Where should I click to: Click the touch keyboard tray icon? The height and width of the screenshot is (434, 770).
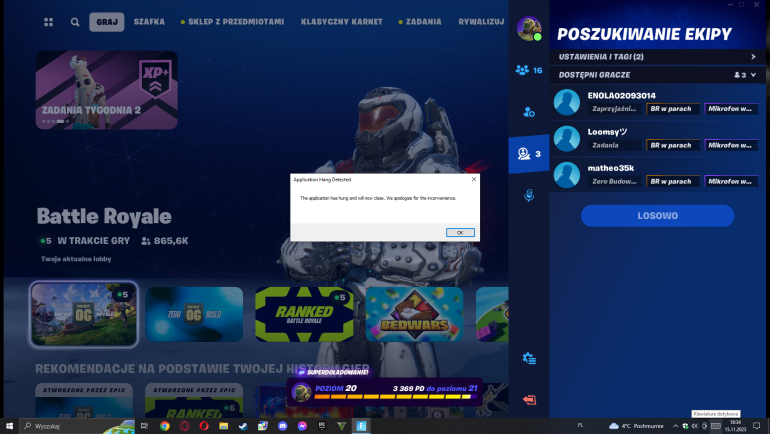(x=716, y=426)
